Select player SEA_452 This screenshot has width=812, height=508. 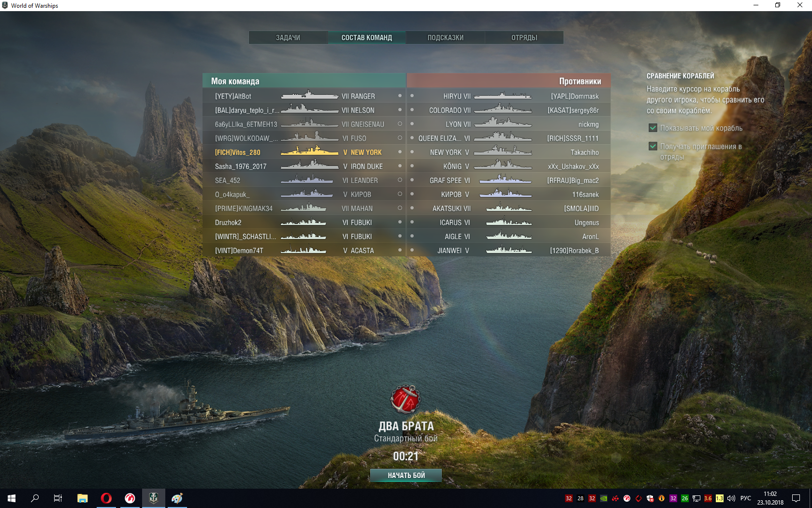tap(228, 180)
